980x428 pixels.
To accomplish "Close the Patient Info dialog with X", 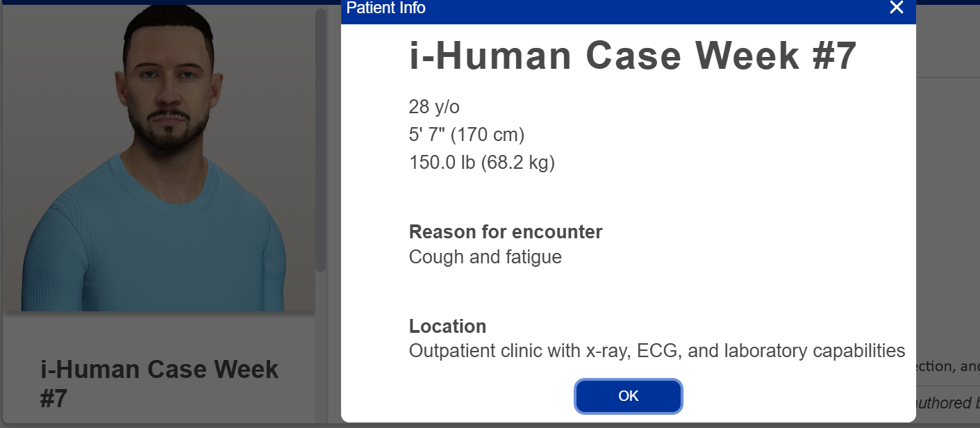I will tap(896, 8).
